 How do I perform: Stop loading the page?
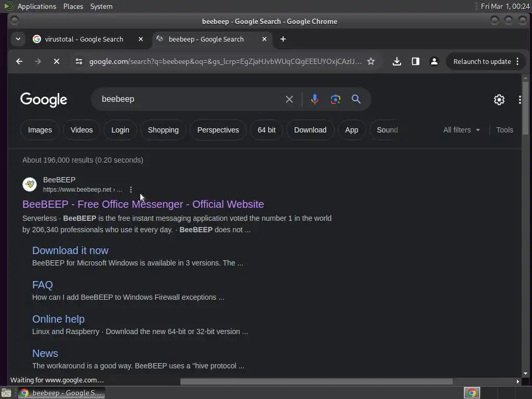click(57, 61)
